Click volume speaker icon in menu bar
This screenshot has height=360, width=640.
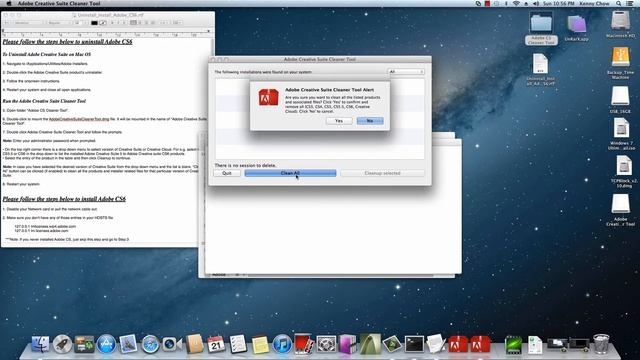(536, 4)
